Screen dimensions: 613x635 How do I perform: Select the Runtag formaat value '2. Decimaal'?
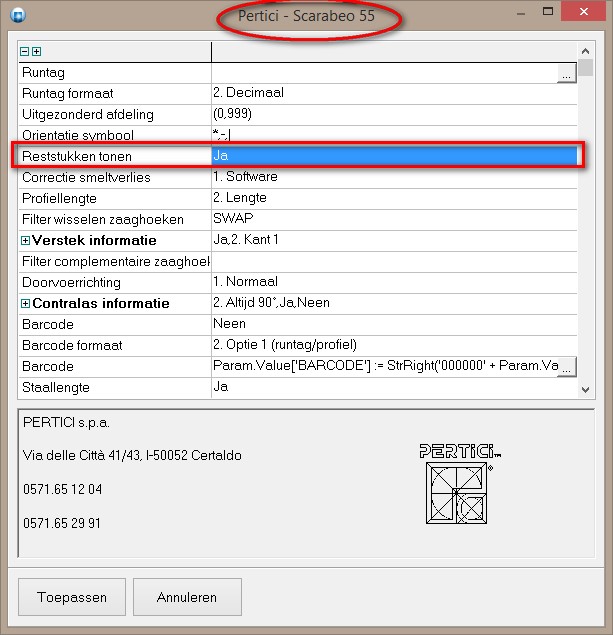point(248,92)
